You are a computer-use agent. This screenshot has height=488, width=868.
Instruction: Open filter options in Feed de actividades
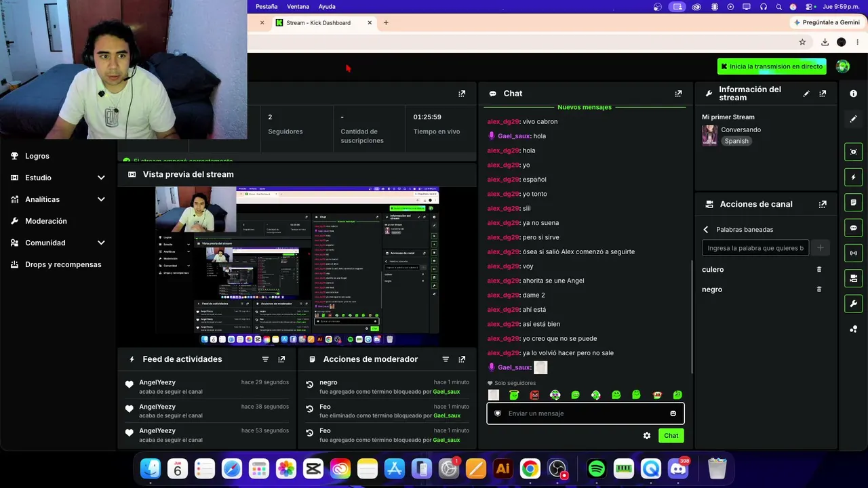click(x=265, y=359)
